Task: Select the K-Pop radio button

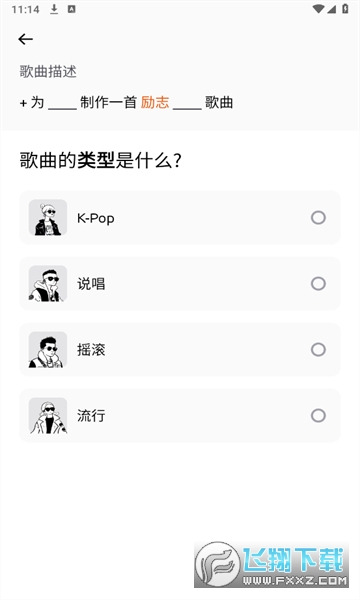Action: [318, 218]
